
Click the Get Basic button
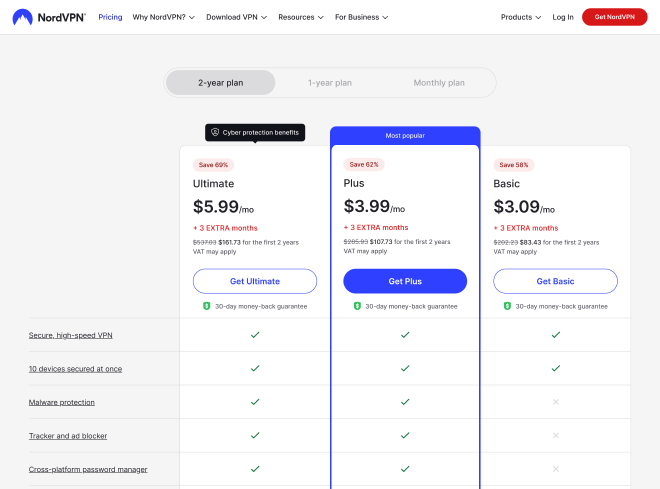pos(555,281)
